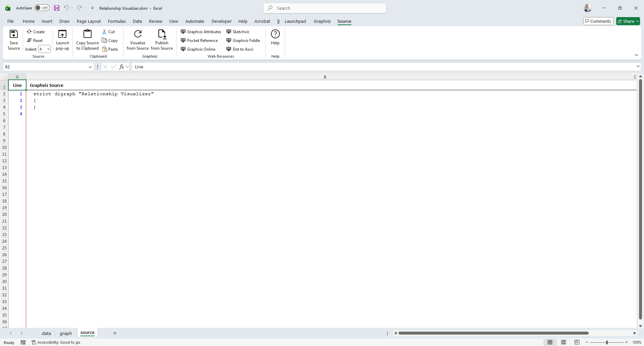644x346 pixels.
Task: Click the Save Source icon
Action: (x=14, y=34)
